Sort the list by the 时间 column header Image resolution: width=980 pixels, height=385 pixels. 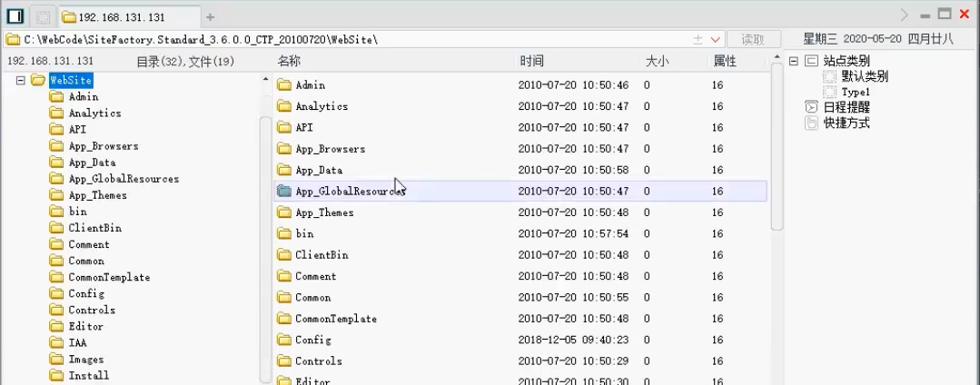[x=531, y=61]
